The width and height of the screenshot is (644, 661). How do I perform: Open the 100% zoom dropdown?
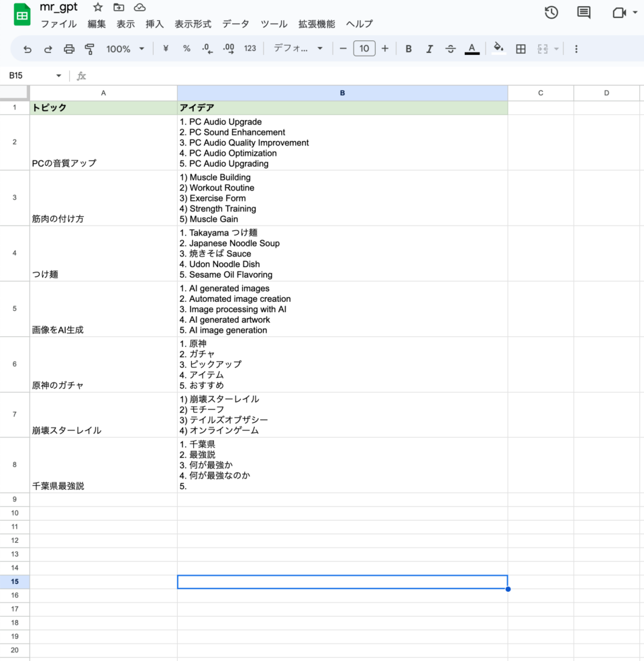(x=125, y=49)
